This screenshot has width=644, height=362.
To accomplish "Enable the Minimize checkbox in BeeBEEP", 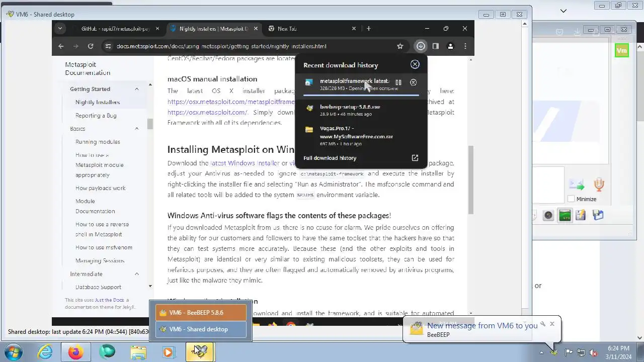I will 571,199.
